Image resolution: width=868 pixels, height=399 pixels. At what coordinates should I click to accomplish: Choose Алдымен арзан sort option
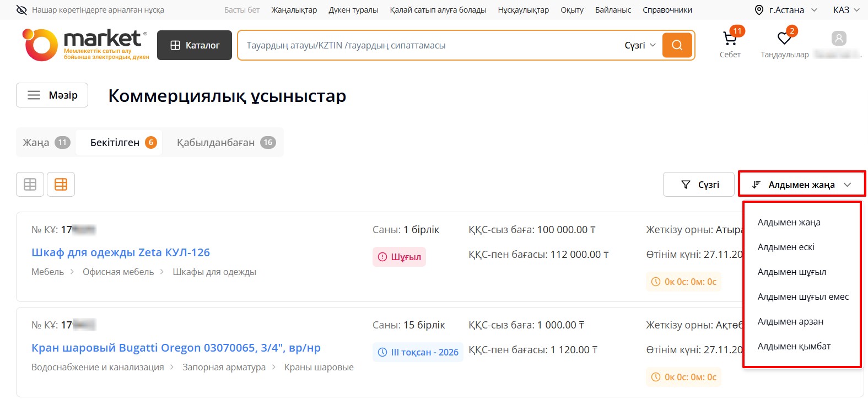pyautogui.click(x=790, y=322)
